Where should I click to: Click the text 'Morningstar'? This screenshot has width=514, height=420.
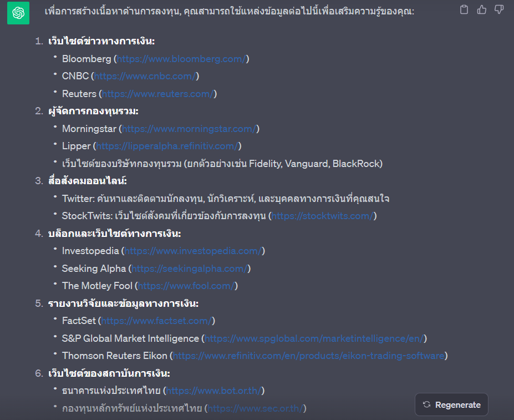click(89, 129)
